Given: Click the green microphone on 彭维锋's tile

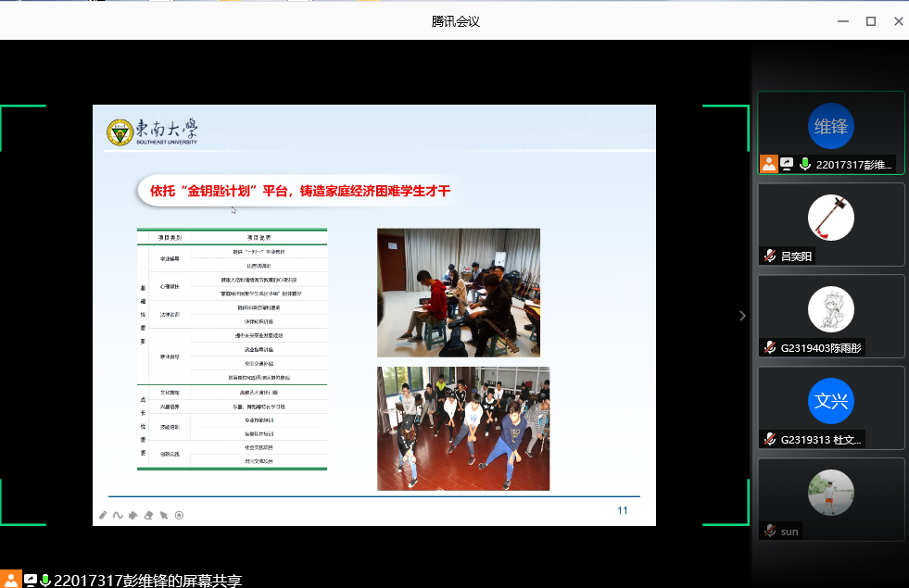Looking at the screenshot, I should (805, 164).
